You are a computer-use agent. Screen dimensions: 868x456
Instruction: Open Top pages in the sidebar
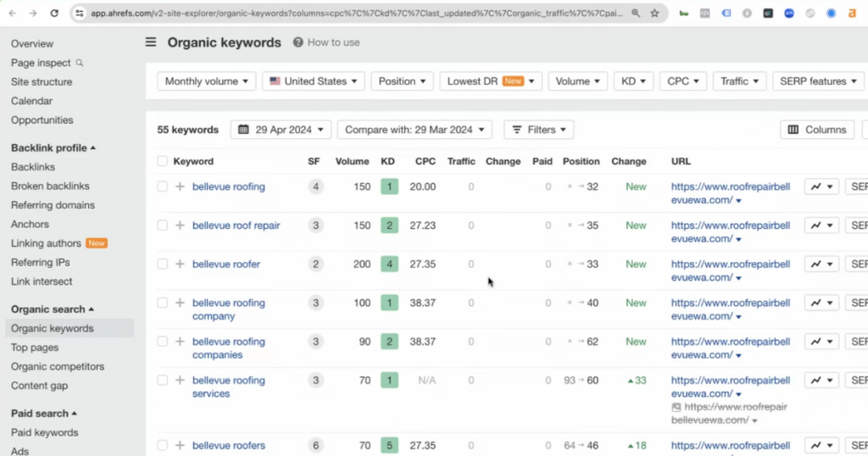click(x=34, y=348)
